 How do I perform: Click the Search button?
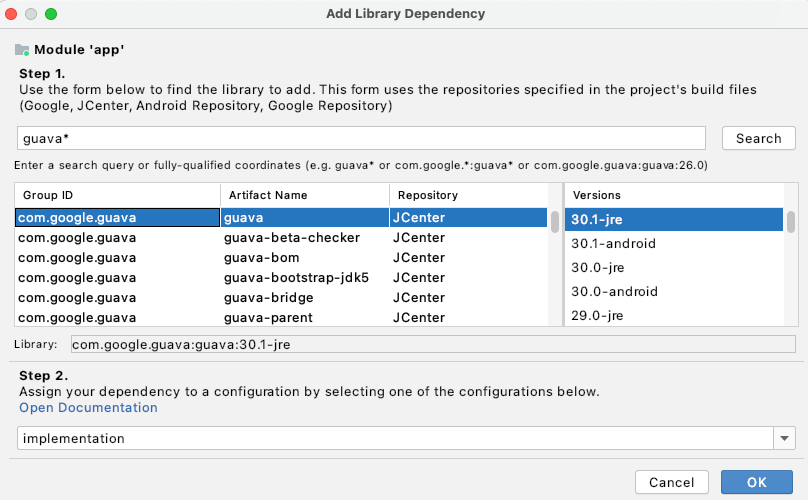tap(758, 138)
